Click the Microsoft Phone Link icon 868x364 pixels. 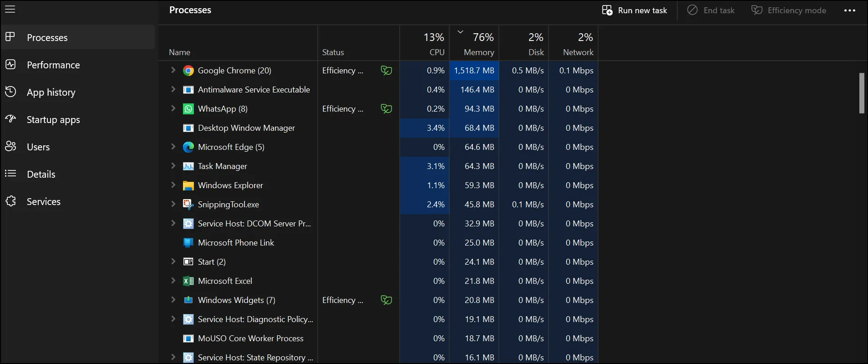pos(188,243)
